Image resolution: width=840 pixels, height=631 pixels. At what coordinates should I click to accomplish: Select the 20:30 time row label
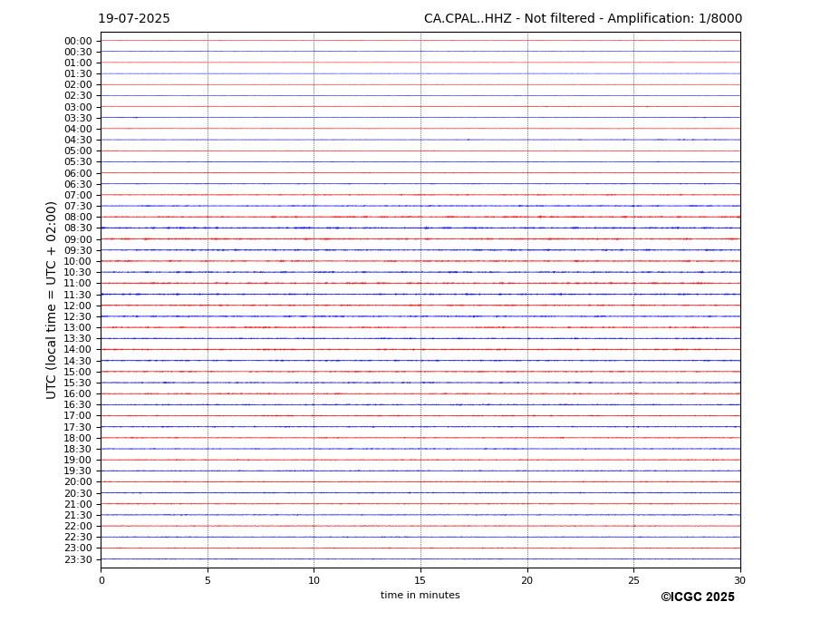click(78, 493)
